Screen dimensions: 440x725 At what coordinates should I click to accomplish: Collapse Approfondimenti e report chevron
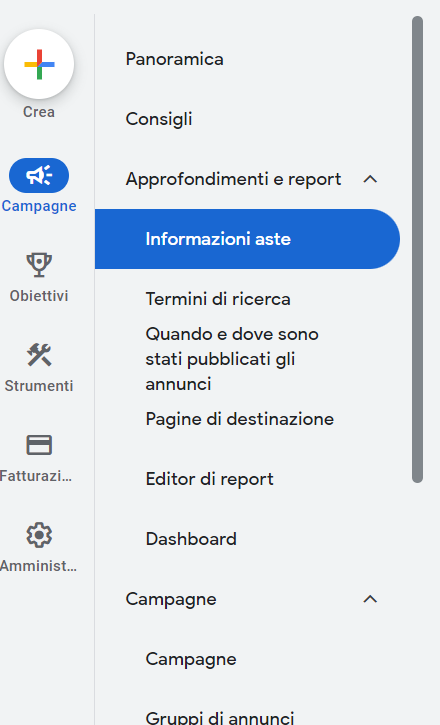click(x=370, y=179)
